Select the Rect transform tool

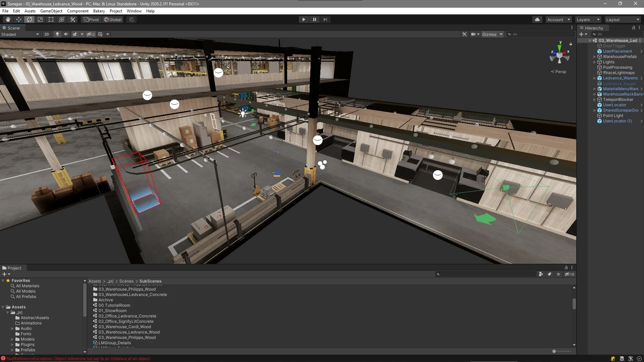pyautogui.click(x=51, y=19)
